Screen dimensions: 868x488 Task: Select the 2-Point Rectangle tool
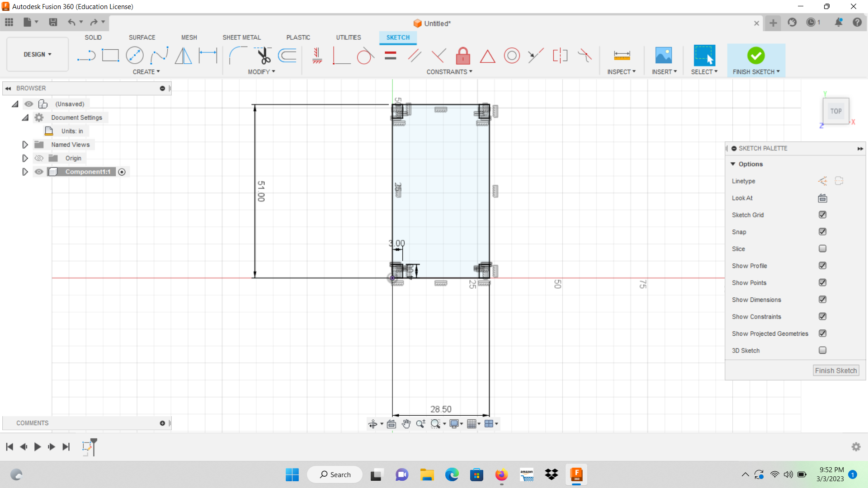[x=110, y=55]
